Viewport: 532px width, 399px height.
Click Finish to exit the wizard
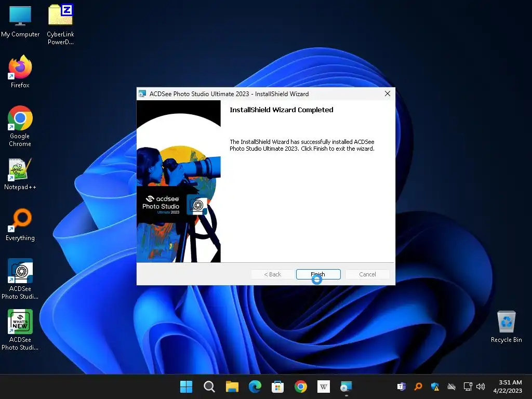[318, 274]
